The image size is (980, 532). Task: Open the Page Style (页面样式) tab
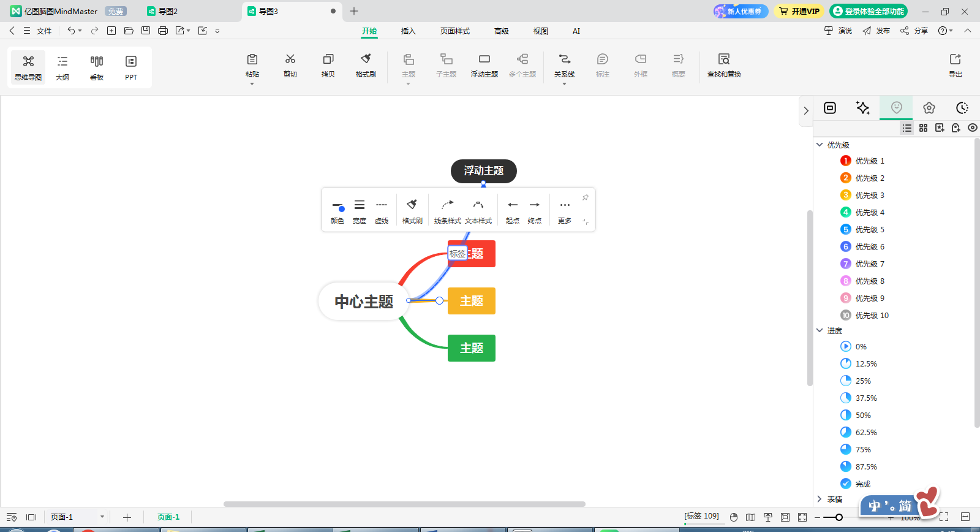tap(454, 31)
